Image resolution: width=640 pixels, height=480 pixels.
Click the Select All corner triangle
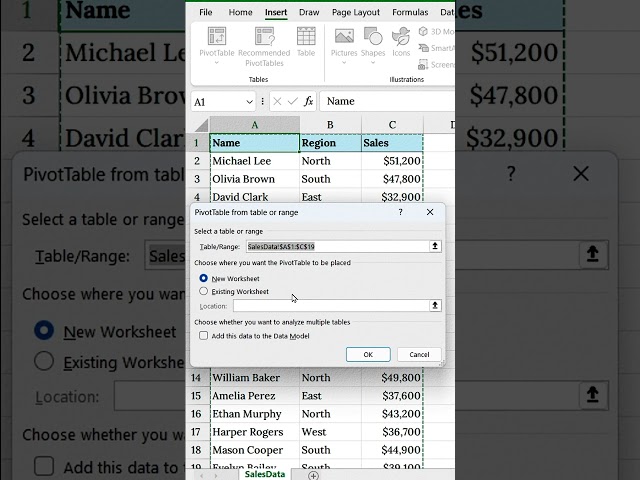point(202,124)
